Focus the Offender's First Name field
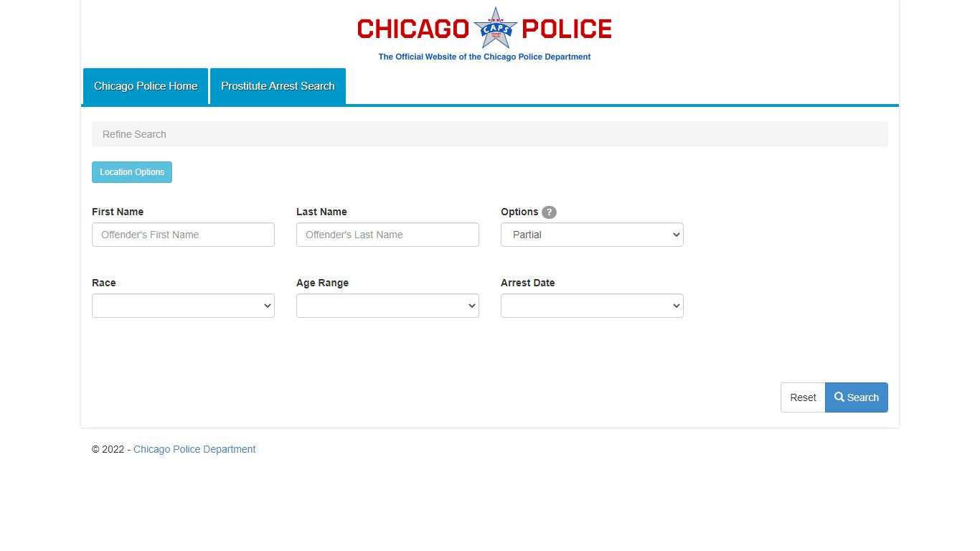The width and height of the screenshot is (980, 551). pyautogui.click(x=183, y=235)
